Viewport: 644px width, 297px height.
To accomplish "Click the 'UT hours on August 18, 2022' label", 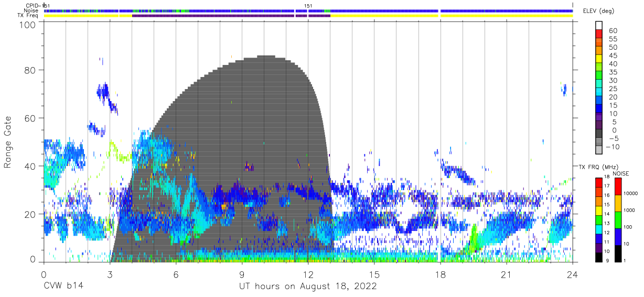I will pos(308,287).
